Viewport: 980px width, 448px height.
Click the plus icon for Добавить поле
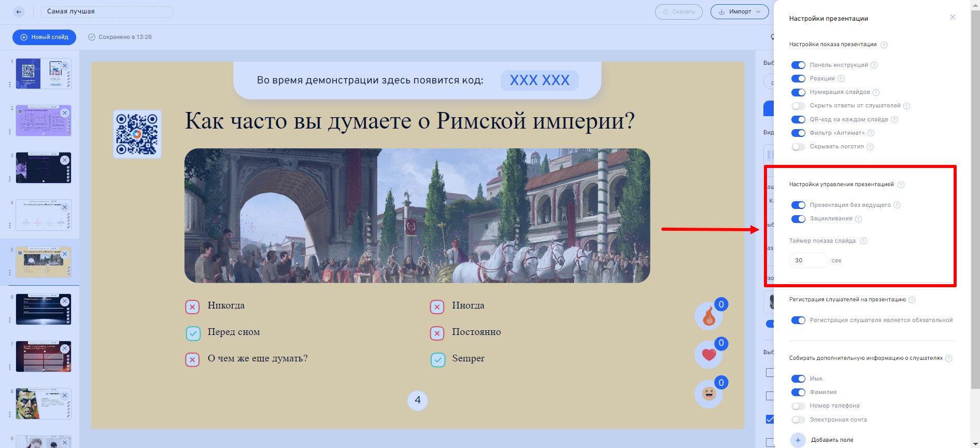point(798,440)
